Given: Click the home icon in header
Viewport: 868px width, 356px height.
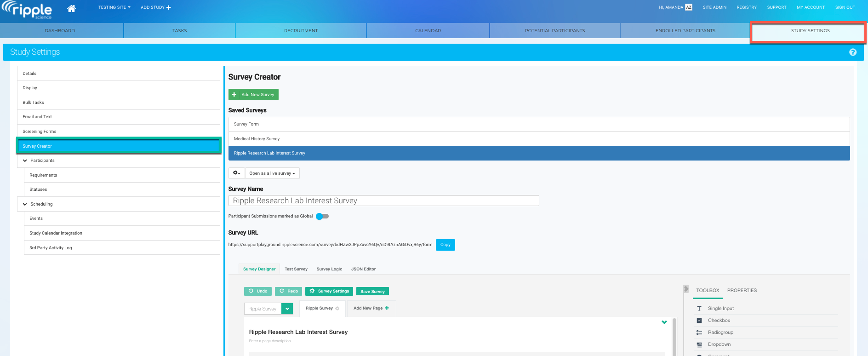Looking at the screenshot, I should click(71, 8).
